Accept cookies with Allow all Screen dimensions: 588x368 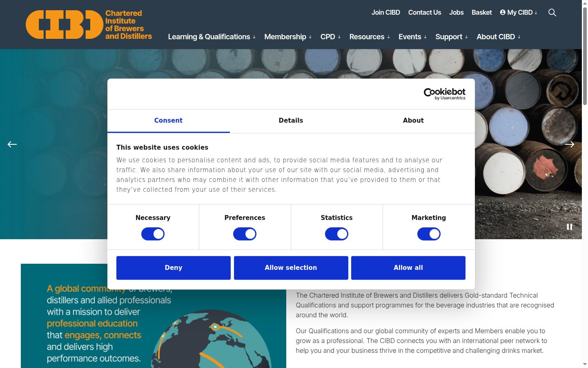tap(408, 268)
